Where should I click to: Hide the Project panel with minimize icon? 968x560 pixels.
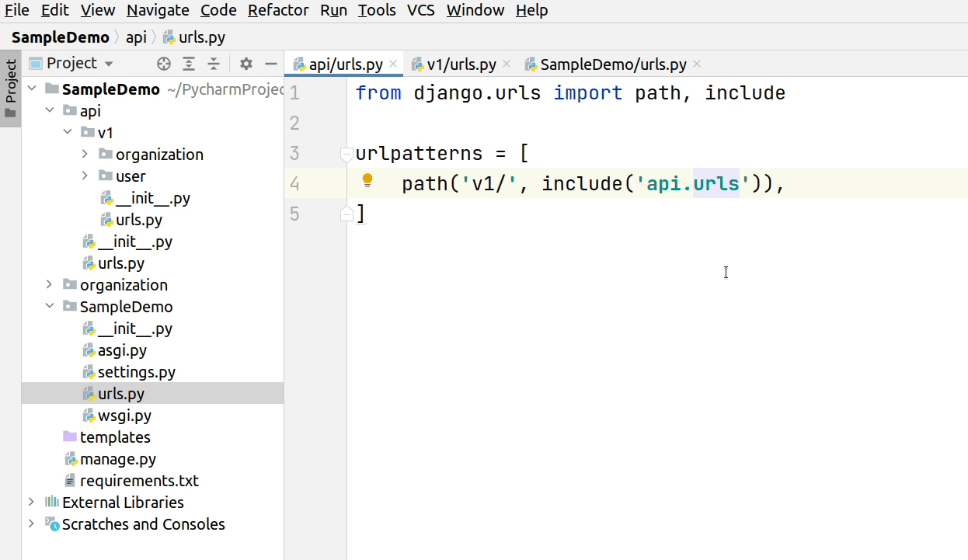coord(271,64)
